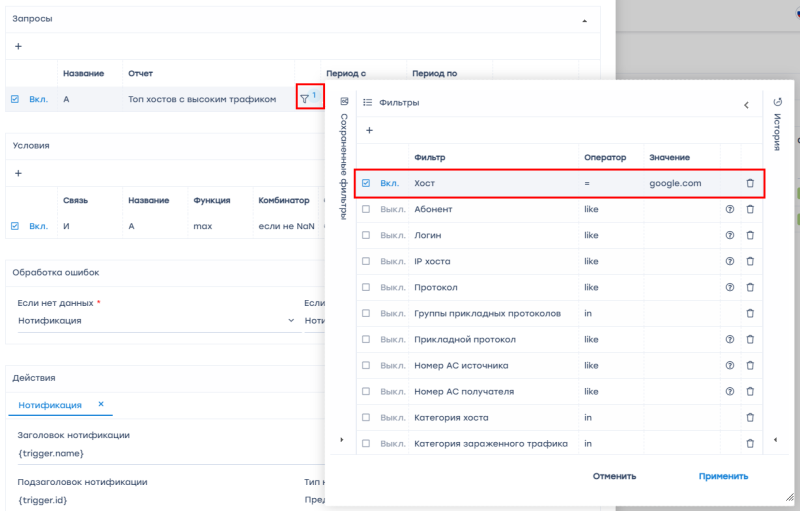The image size is (800, 511).
Task: Enable the IP хоста filter checkbox
Action: pos(366,261)
